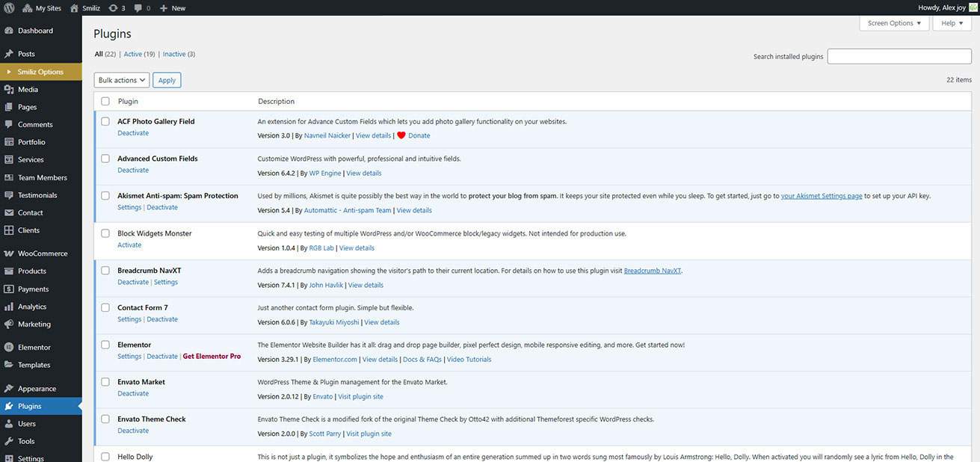The image size is (980, 462).
Task: Expand the Screen Options panel
Action: point(894,23)
